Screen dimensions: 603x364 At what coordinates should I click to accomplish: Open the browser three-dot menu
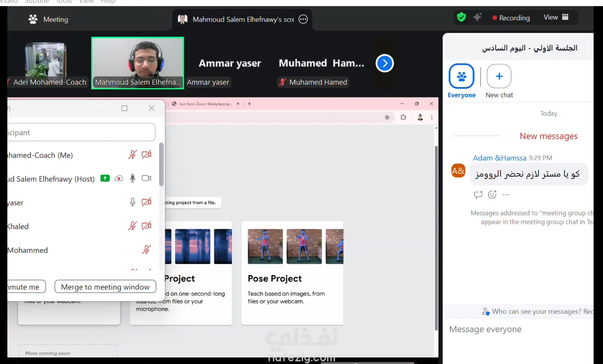pos(432,118)
